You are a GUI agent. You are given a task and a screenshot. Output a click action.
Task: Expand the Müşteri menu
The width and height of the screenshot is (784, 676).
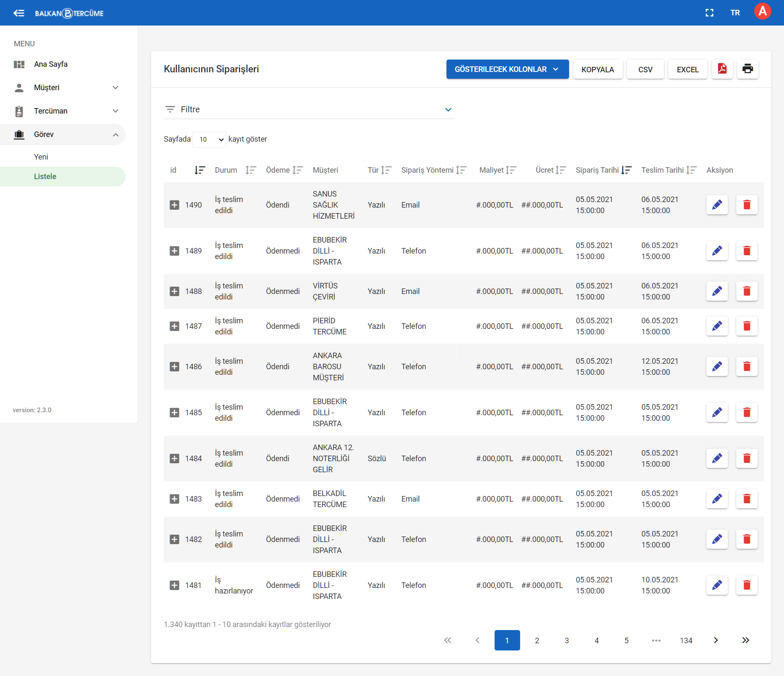click(x=63, y=88)
